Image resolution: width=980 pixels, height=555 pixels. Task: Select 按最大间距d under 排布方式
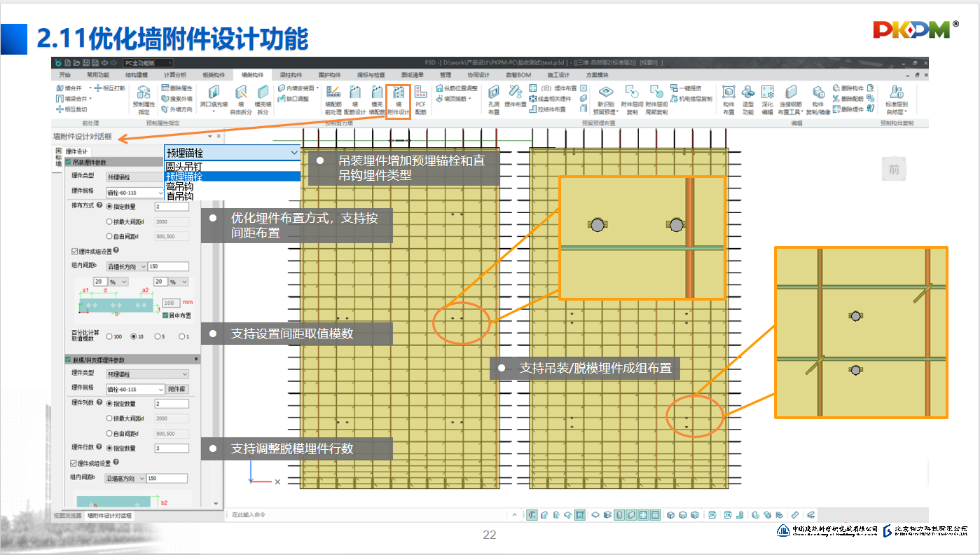109,221
